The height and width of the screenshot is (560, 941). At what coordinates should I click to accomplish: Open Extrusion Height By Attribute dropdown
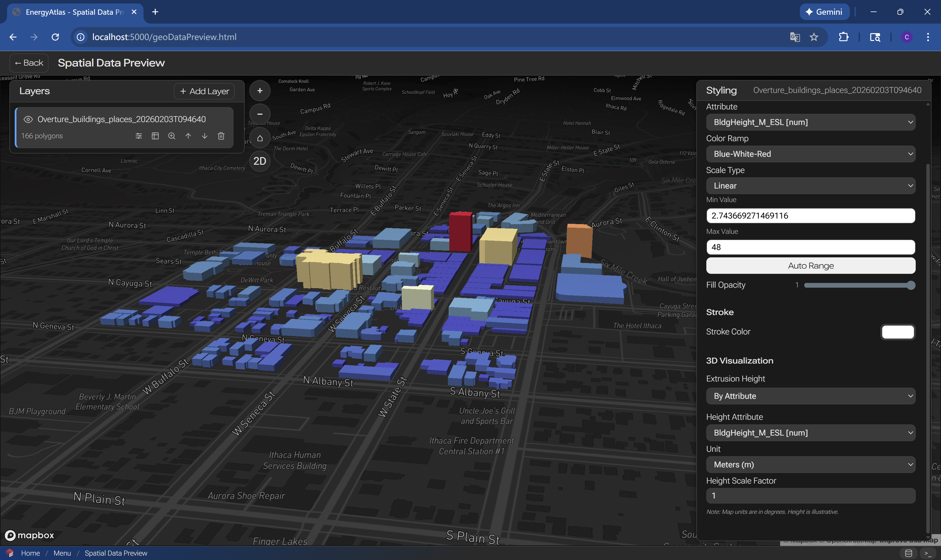[810, 396]
